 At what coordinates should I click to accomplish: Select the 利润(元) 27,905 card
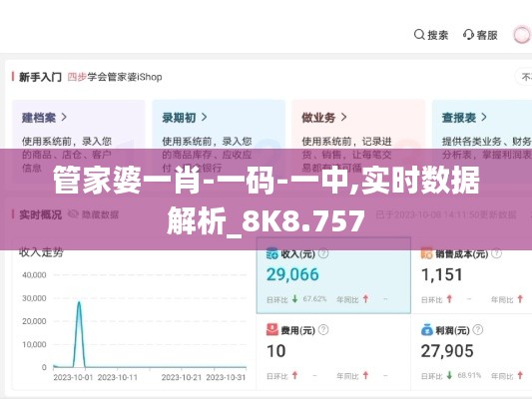click(x=471, y=352)
